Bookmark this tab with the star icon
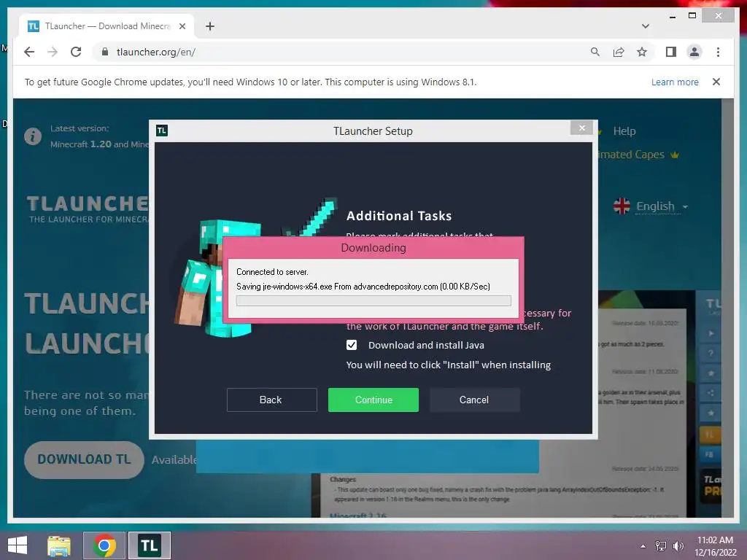Screen dimensions: 747x560 [642, 52]
